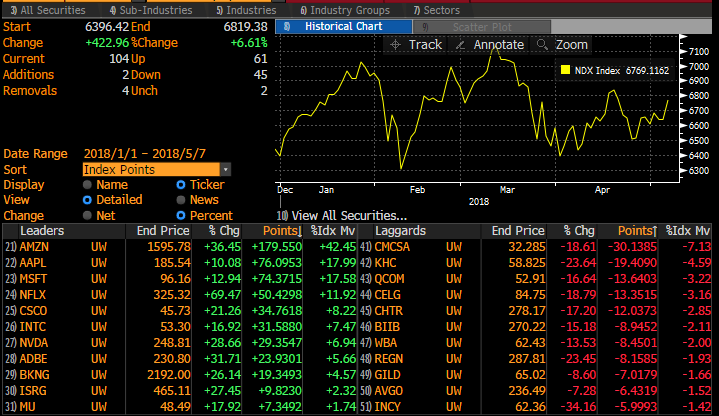Select the Historical Chart tab
The height and width of the screenshot is (416, 719).
click(343, 27)
